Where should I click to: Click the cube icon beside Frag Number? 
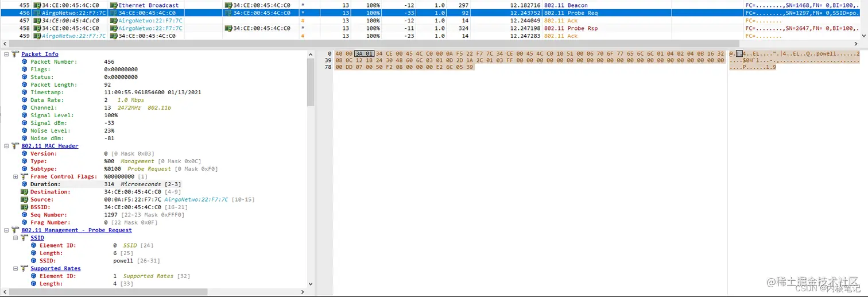25,222
